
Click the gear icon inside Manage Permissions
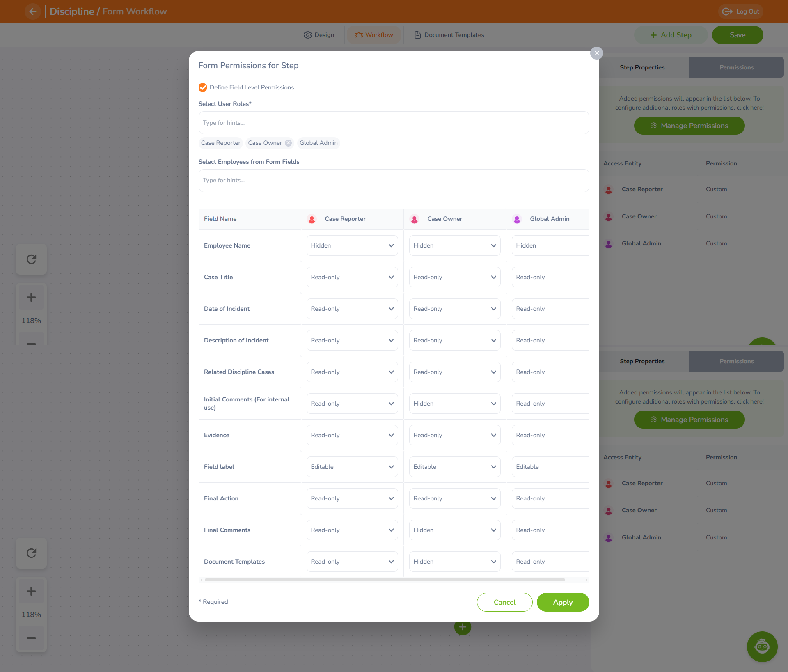pos(653,126)
